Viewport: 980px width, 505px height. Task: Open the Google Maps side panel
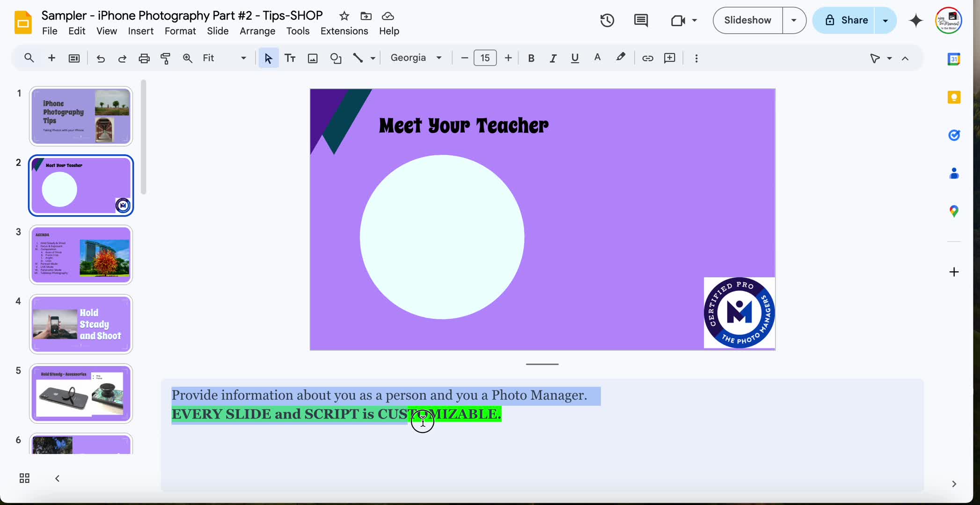[954, 211]
